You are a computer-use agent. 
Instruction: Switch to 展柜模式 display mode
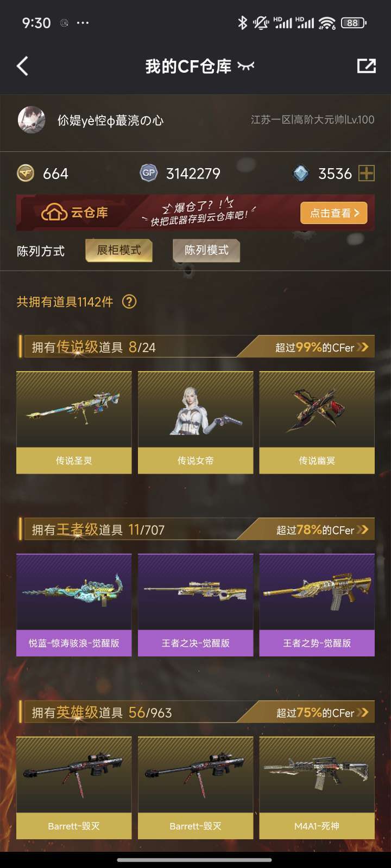click(119, 250)
